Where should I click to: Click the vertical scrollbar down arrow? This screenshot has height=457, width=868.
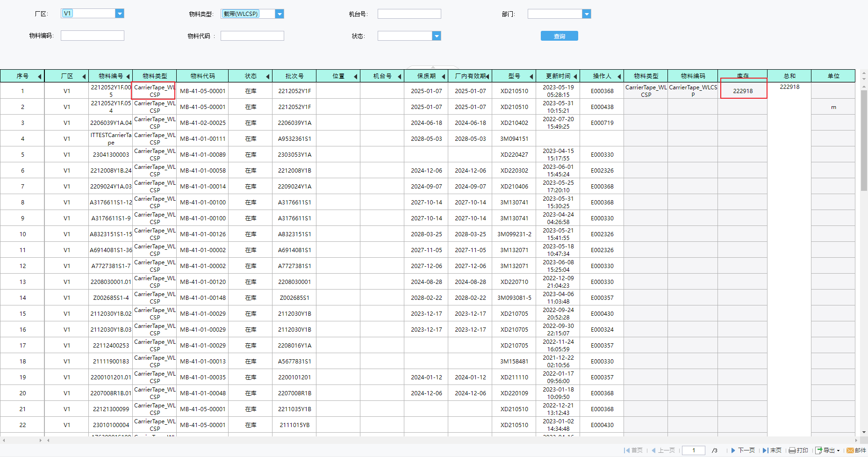(x=864, y=433)
